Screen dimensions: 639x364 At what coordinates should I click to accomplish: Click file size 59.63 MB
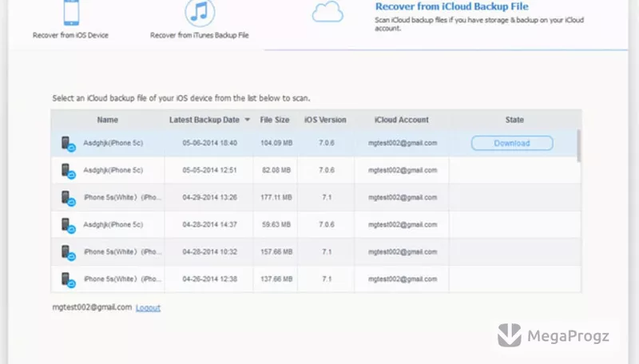(276, 225)
